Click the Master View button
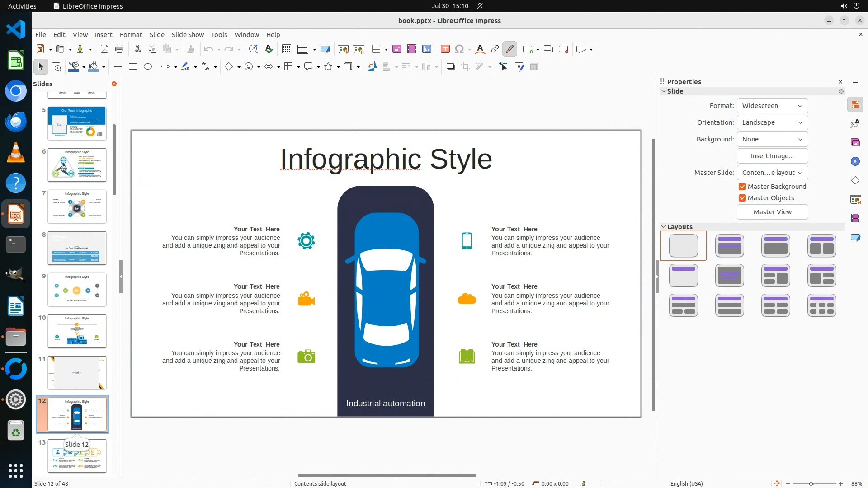 click(772, 212)
